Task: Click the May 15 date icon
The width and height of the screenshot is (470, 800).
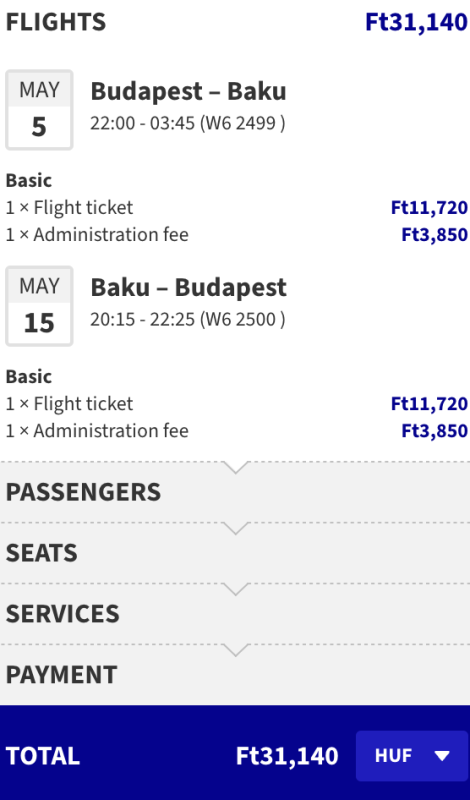Action: [x=39, y=306]
